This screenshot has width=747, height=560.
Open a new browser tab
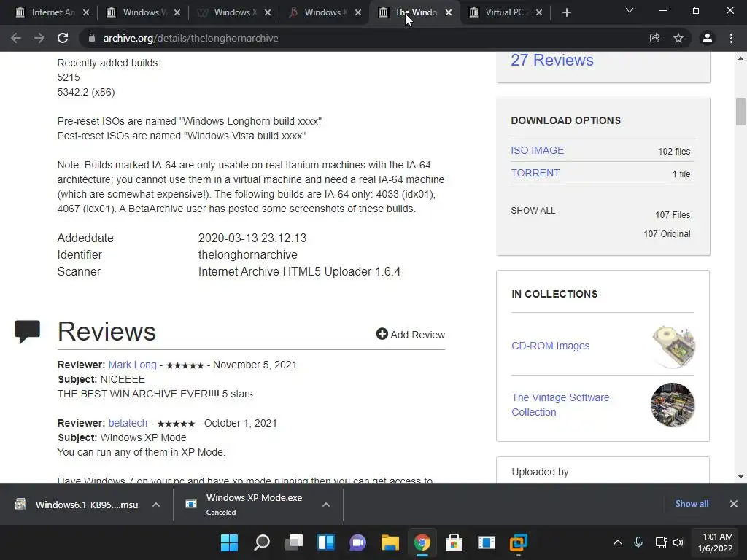tap(566, 12)
